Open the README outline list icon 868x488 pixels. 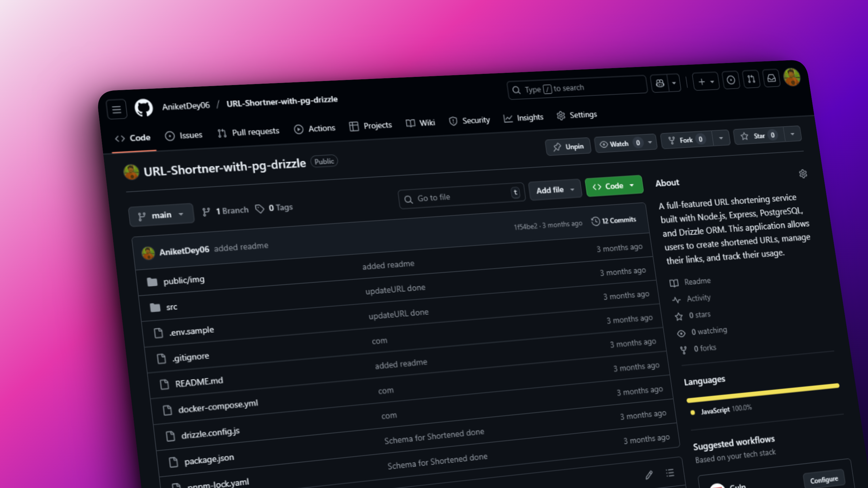click(x=670, y=473)
